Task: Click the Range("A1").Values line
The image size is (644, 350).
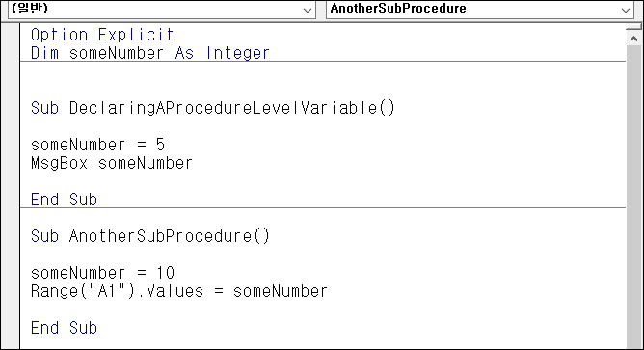Action: point(179,291)
